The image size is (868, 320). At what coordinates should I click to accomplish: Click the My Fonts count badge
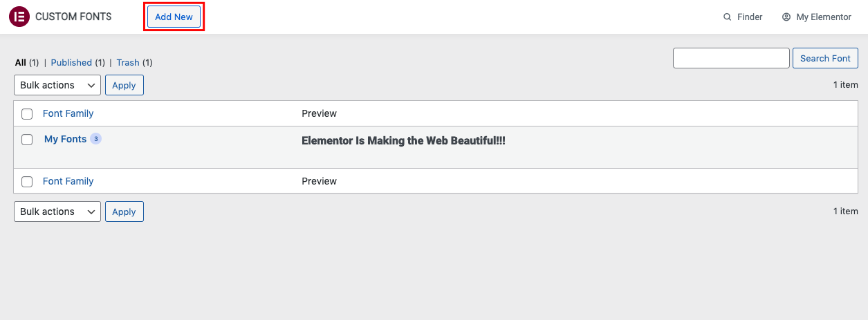[96, 139]
